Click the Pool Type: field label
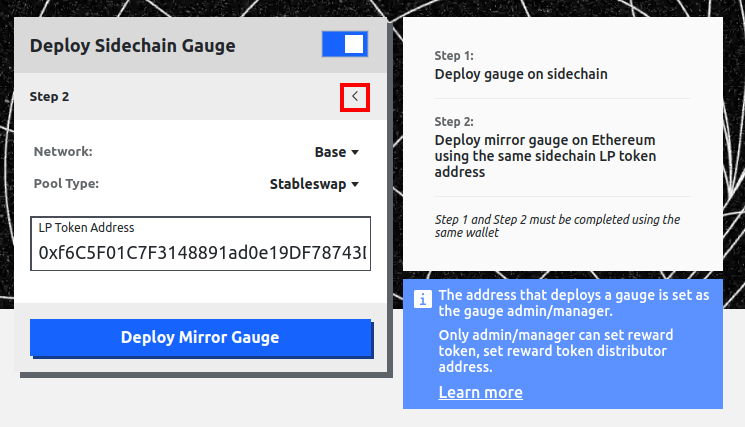Screen dimensions: 745x427 point(66,184)
